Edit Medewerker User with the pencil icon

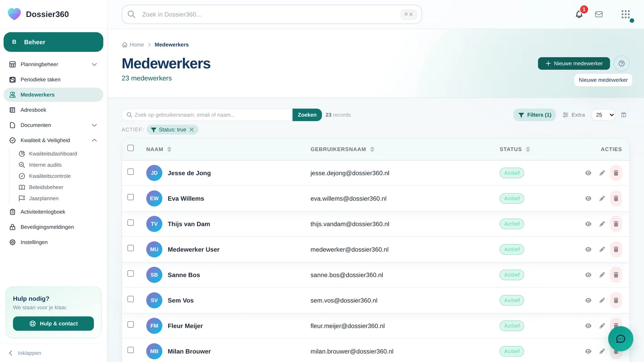click(x=602, y=249)
